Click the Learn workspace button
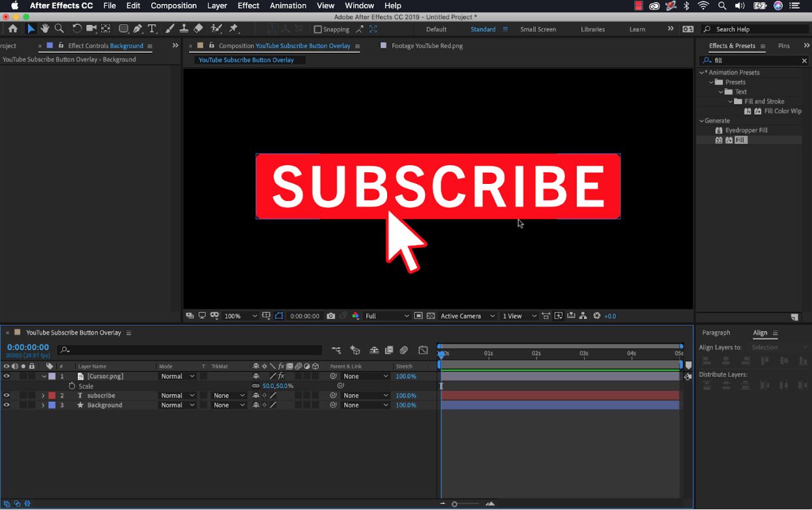This screenshot has height=510, width=812. coord(637,29)
